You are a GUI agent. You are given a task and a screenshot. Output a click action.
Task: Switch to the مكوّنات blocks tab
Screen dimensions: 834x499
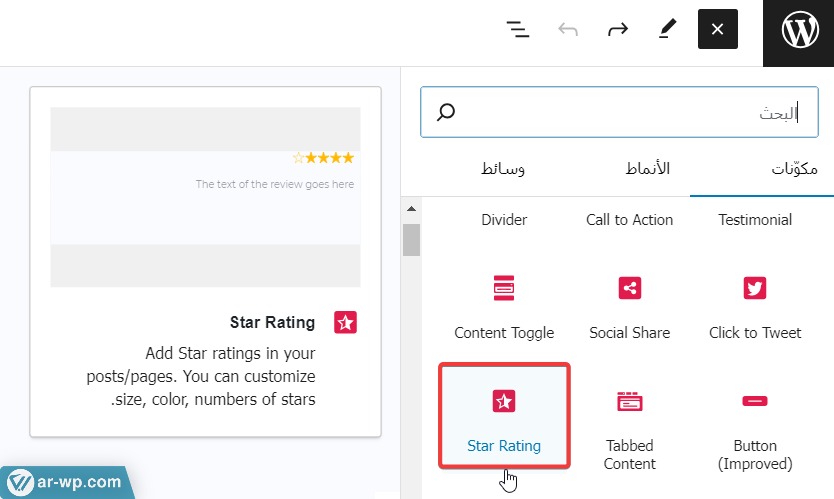[794, 168]
